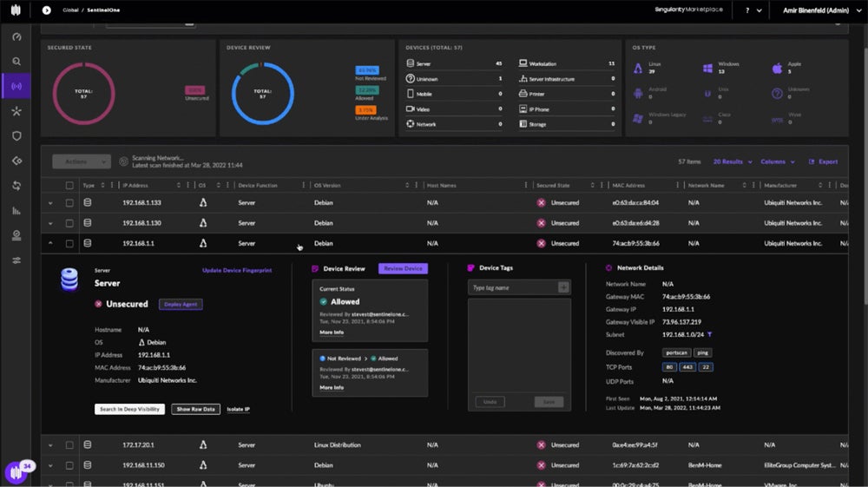Open Singularity Marketplace
The height and width of the screenshot is (487, 868).
click(688, 10)
